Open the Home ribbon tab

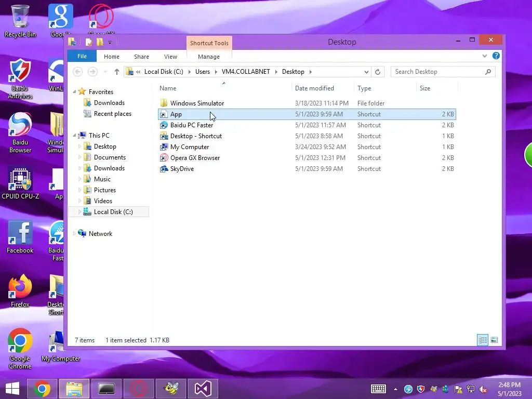112,57
